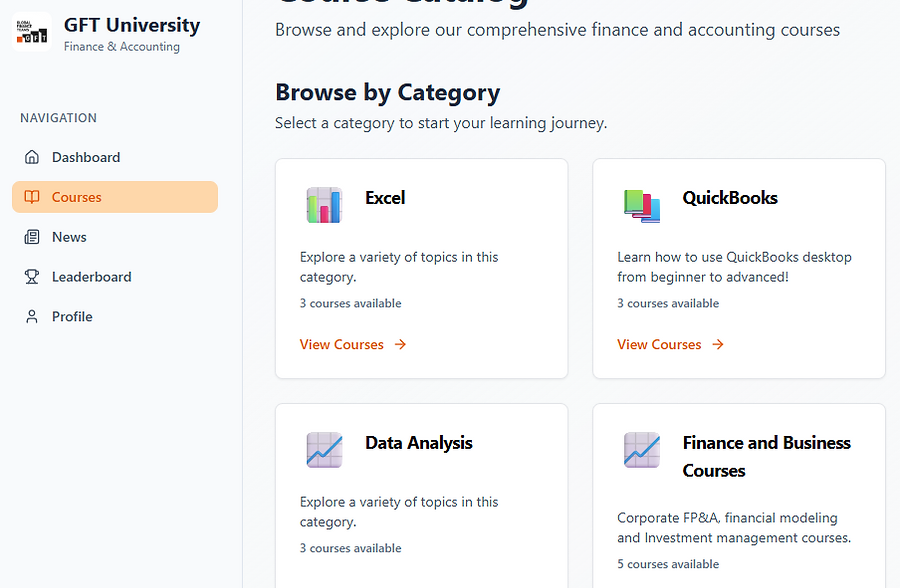This screenshot has height=588, width=900.
Task: Click the GFT University title text
Action: [132, 25]
